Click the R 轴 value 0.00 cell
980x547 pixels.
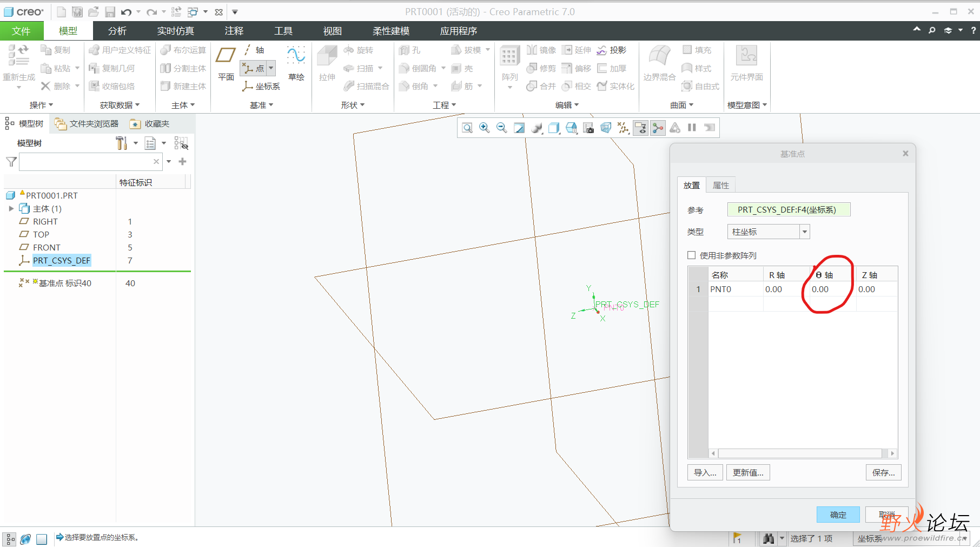pyautogui.click(x=786, y=289)
